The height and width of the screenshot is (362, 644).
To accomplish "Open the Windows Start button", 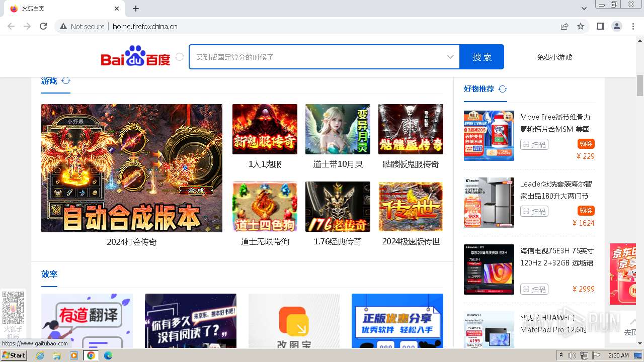I will click(x=14, y=355).
